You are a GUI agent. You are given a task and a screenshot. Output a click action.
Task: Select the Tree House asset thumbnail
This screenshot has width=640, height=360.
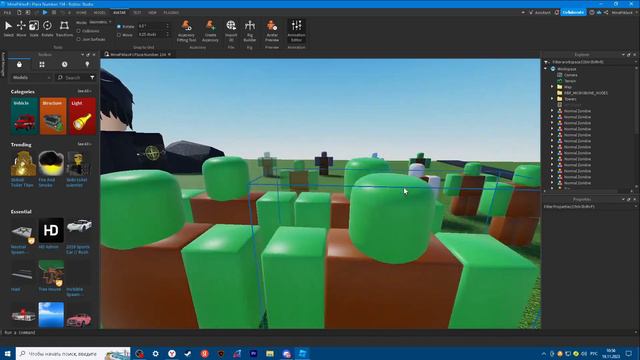pos(51,273)
